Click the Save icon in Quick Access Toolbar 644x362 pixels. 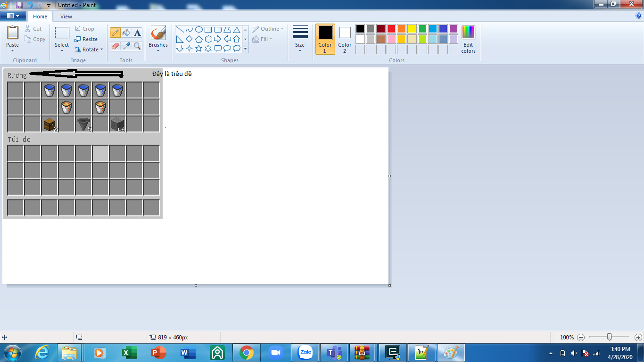coord(19,5)
